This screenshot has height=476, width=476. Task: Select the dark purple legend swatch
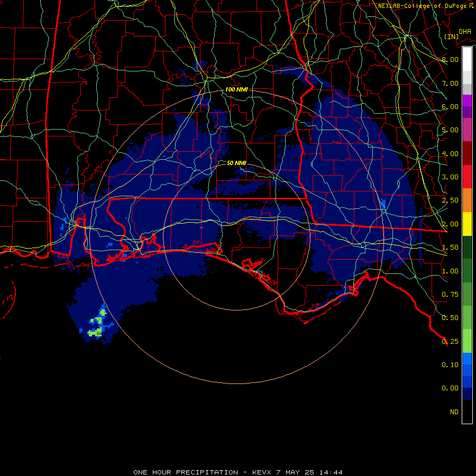[x=467, y=112]
